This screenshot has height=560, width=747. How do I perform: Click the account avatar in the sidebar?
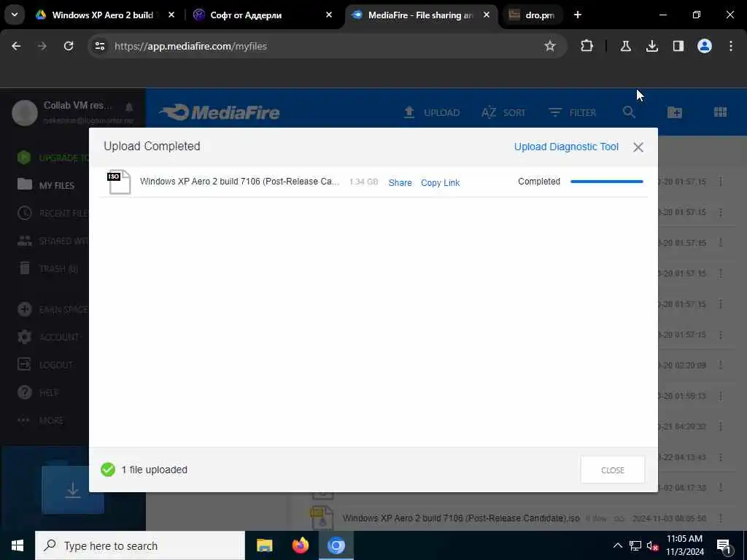(25, 113)
